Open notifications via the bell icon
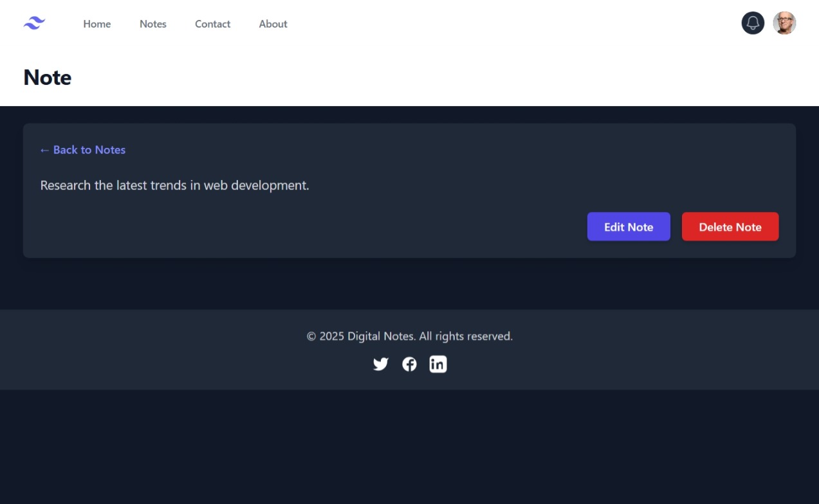819x504 pixels. 753,23
